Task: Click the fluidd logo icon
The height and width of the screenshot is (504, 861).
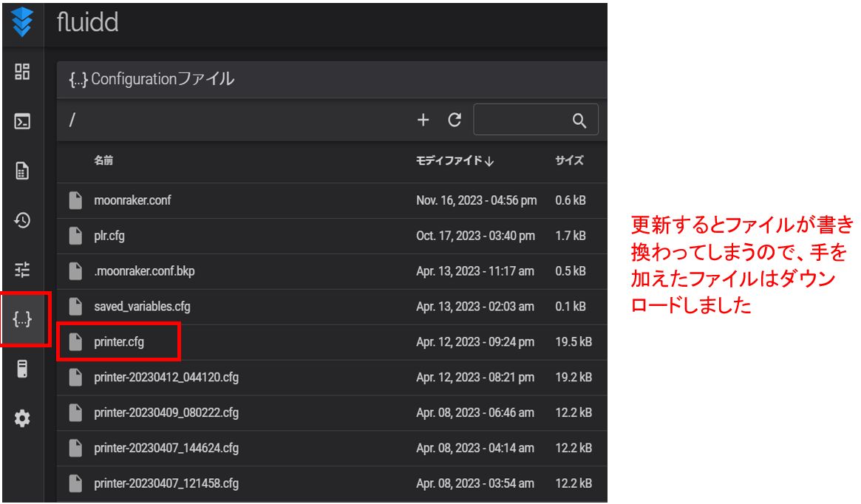Action: (22, 22)
